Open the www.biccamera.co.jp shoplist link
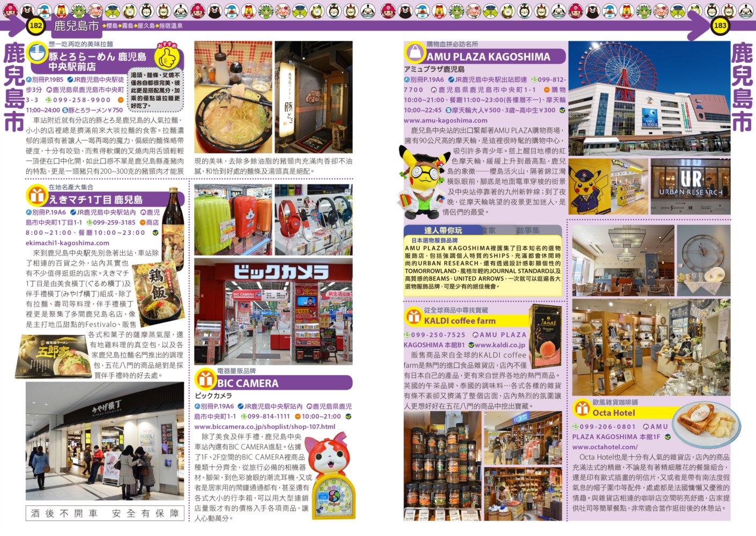The height and width of the screenshot is (536, 756). tap(264, 427)
